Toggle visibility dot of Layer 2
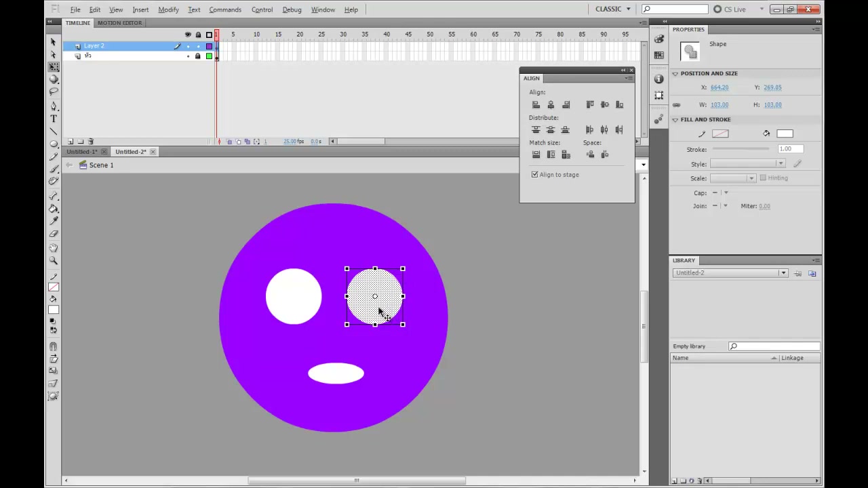The image size is (868, 488). [188, 46]
